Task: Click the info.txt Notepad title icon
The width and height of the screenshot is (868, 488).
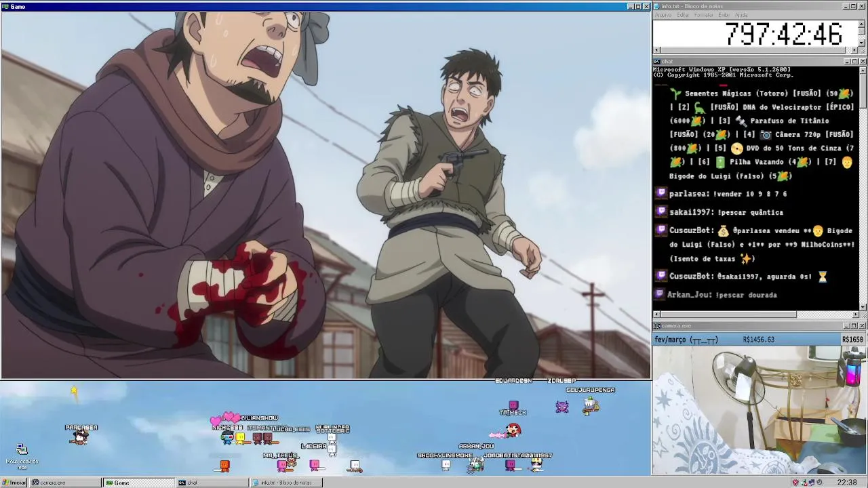Action: click(x=657, y=6)
